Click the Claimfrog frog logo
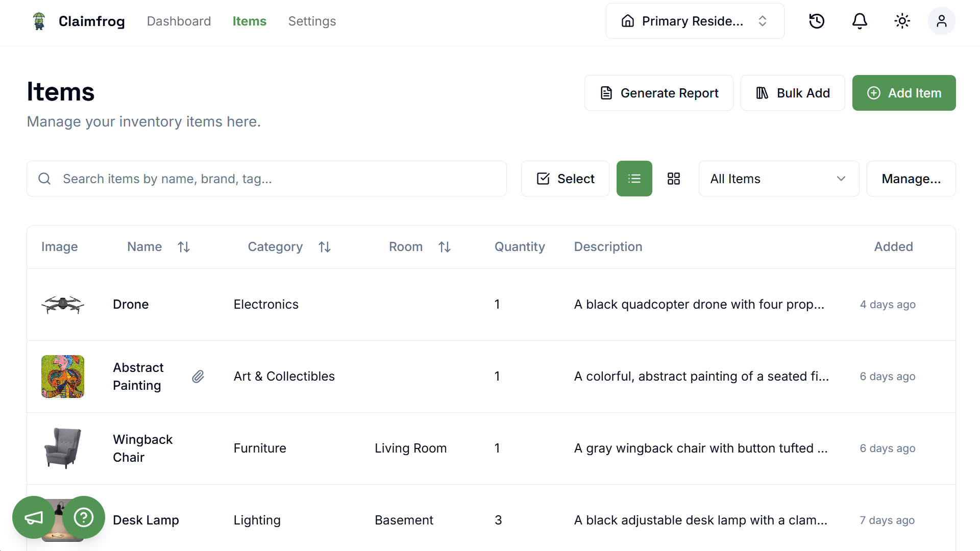 pyautogui.click(x=39, y=21)
